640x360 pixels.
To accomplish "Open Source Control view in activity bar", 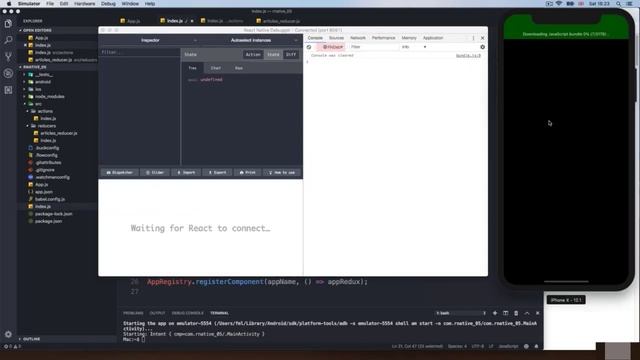I will [8, 57].
